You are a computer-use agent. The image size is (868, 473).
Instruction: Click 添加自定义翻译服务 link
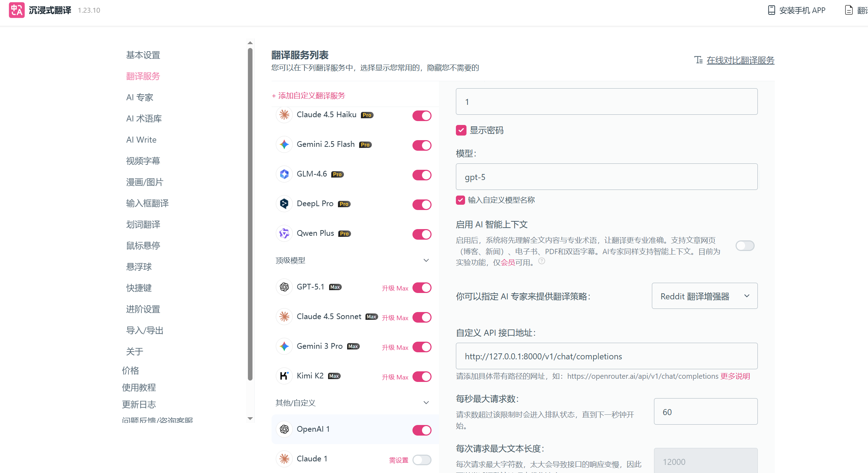click(x=308, y=96)
